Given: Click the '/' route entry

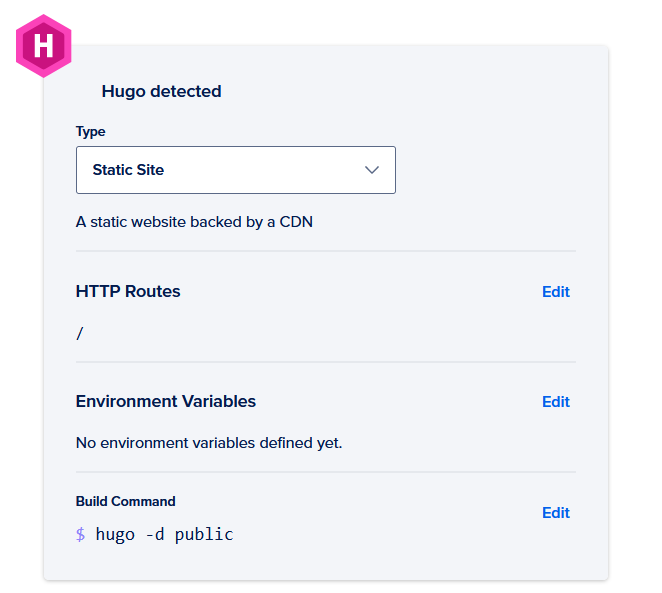Looking at the screenshot, I should 80,333.
